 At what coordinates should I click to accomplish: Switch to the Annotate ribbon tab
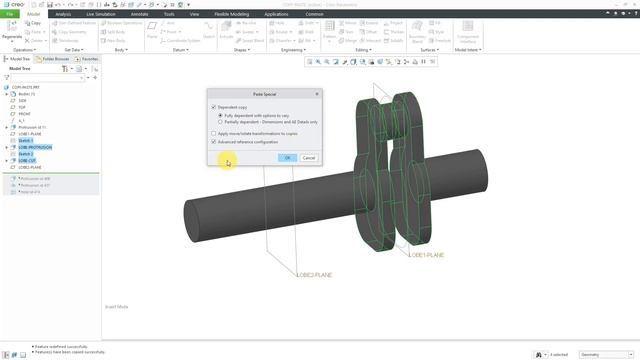pyautogui.click(x=139, y=14)
